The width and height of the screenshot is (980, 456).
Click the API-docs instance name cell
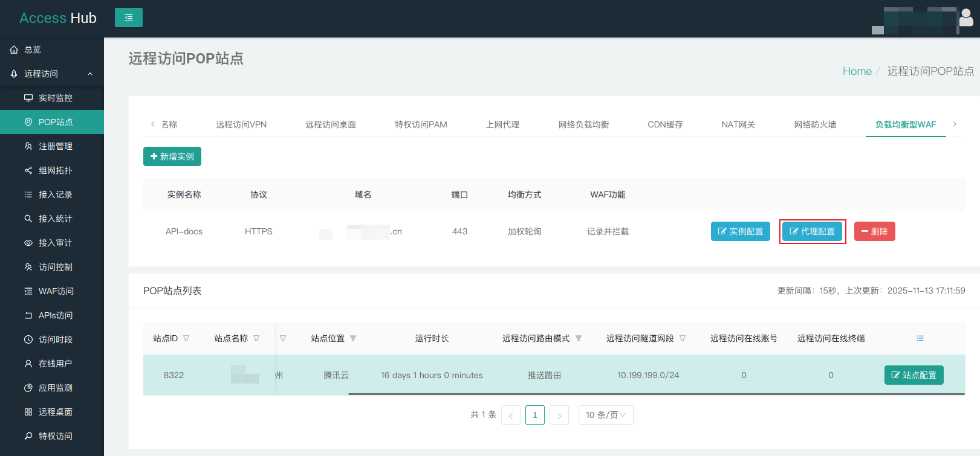click(x=184, y=231)
